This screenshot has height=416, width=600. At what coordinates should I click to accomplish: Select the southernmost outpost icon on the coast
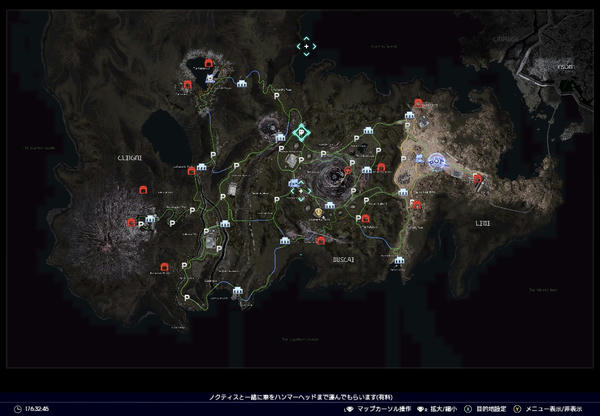pos(238,290)
